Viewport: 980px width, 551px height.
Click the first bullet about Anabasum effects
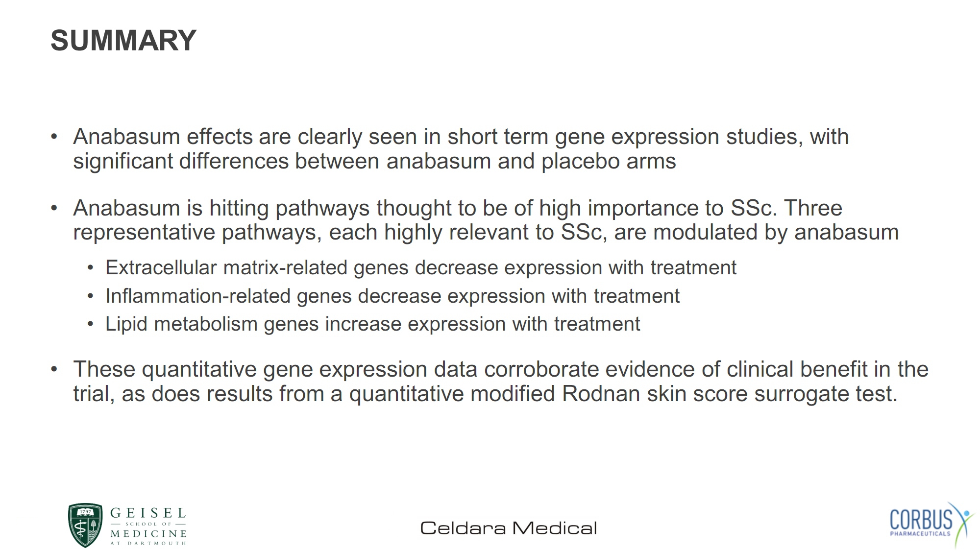click(x=461, y=149)
